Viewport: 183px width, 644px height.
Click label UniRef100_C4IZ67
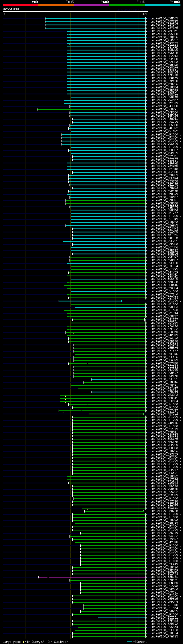click(x=164, y=320)
